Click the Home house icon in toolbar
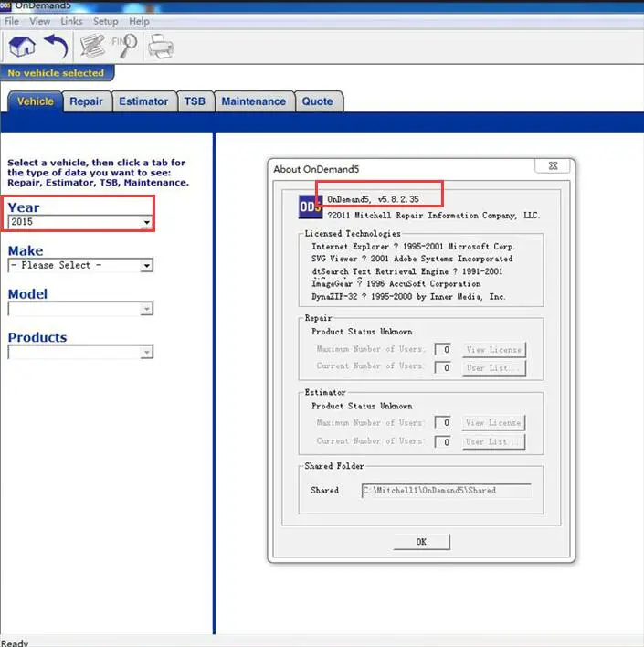The image size is (644, 647). click(22, 47)
